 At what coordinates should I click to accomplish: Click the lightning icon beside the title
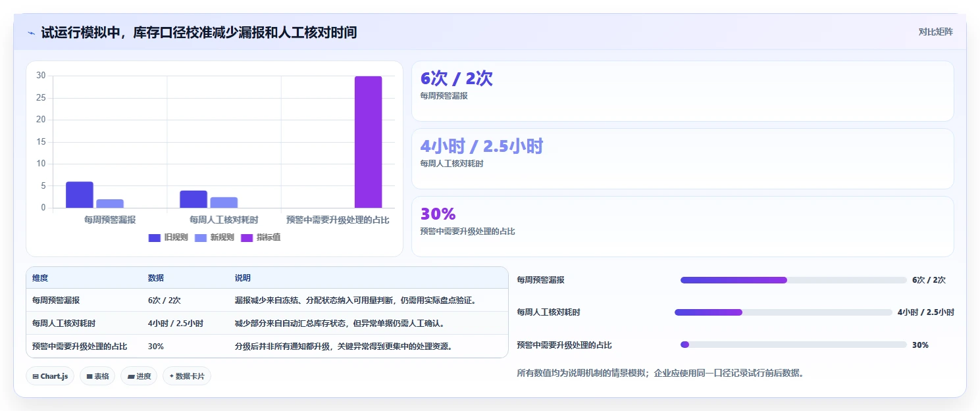pos(32,32)
